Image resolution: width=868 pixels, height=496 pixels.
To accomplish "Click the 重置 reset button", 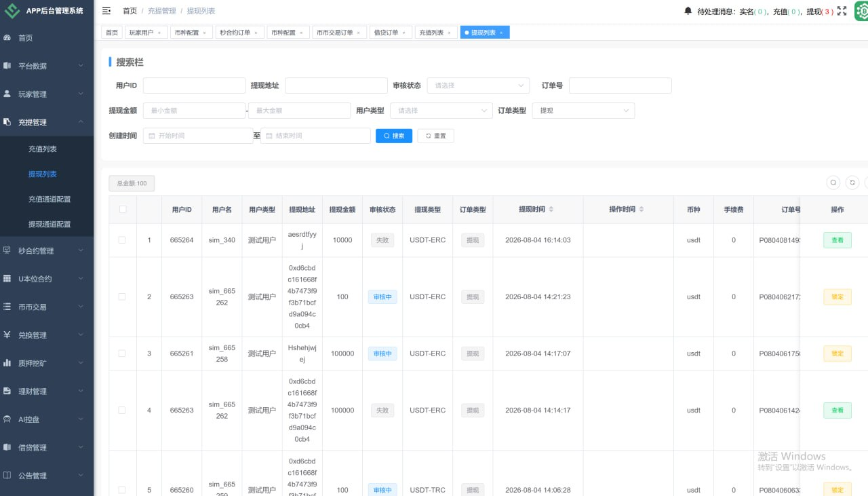I will click(435, 136).
